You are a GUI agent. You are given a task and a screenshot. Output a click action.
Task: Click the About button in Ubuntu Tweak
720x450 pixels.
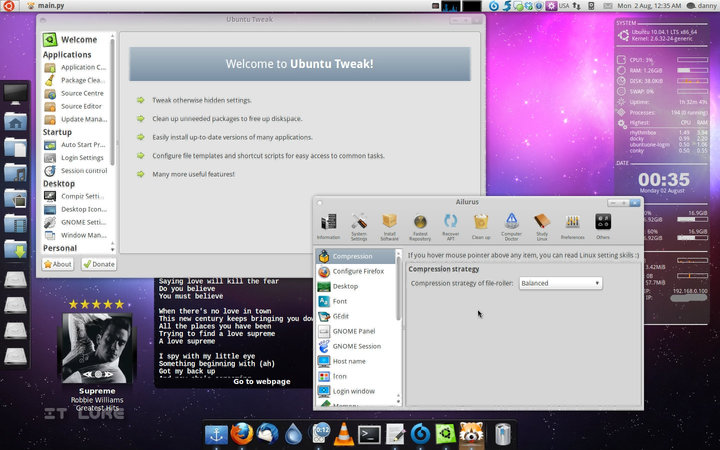coord(58,264)
